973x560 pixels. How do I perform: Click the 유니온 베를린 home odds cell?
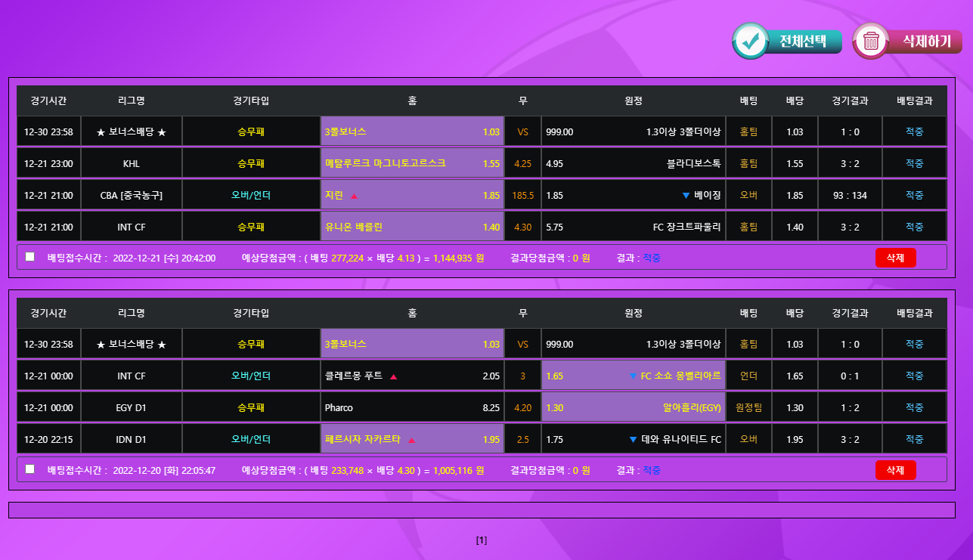pyautogui.click(x=412, y=227)
